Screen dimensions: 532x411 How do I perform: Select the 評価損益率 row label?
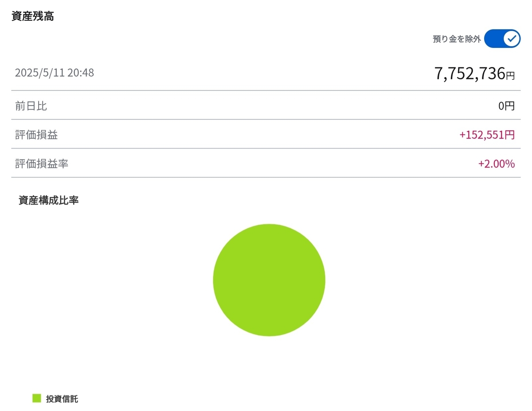tap(42, 164)
